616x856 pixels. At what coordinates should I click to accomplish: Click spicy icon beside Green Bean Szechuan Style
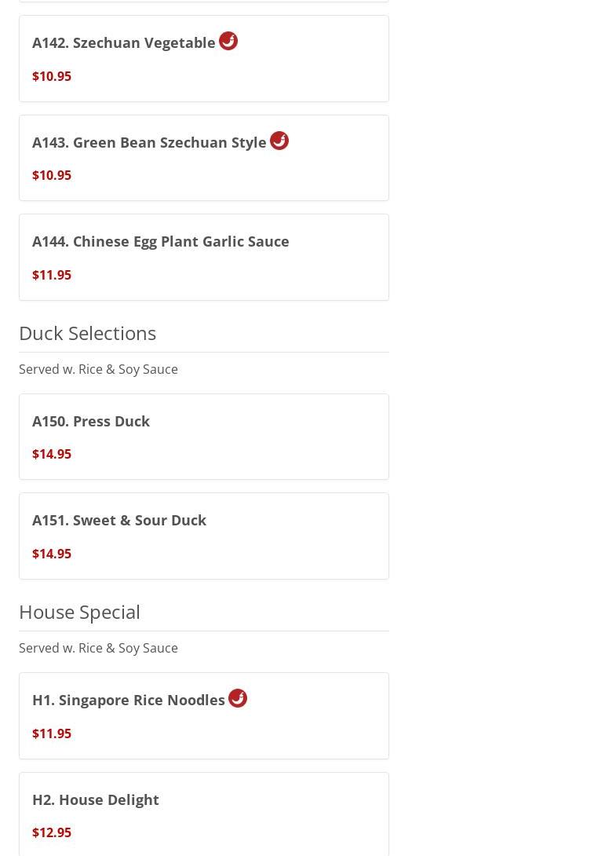coord(279,141)
